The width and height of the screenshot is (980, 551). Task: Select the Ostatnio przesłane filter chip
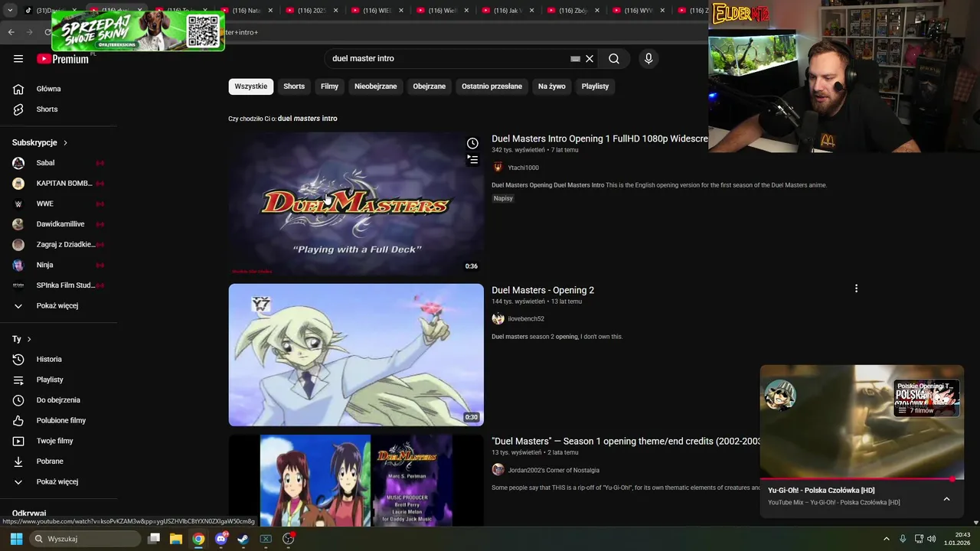tap(492, 86)
